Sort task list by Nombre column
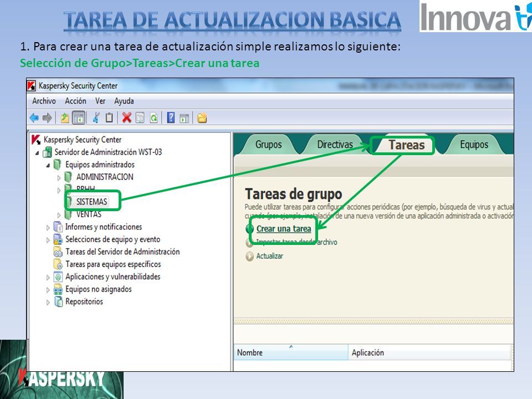This screenshot has height=399, width=532. [291, 352]
